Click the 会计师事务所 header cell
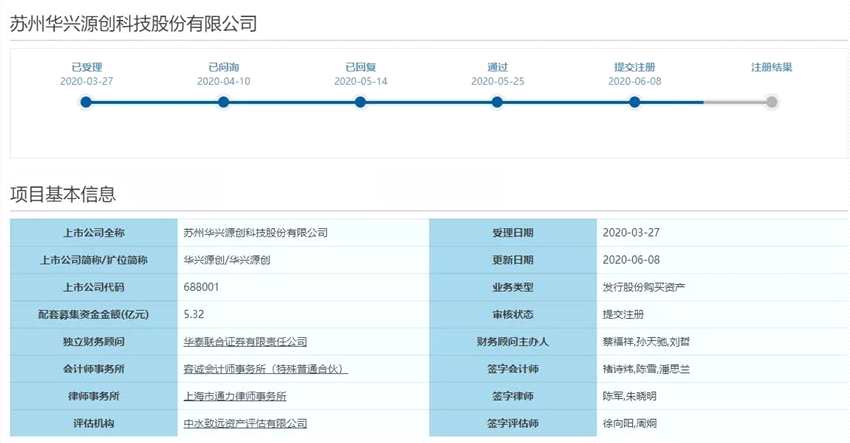This screenshot has width=850, height=443. click(94, 369)
